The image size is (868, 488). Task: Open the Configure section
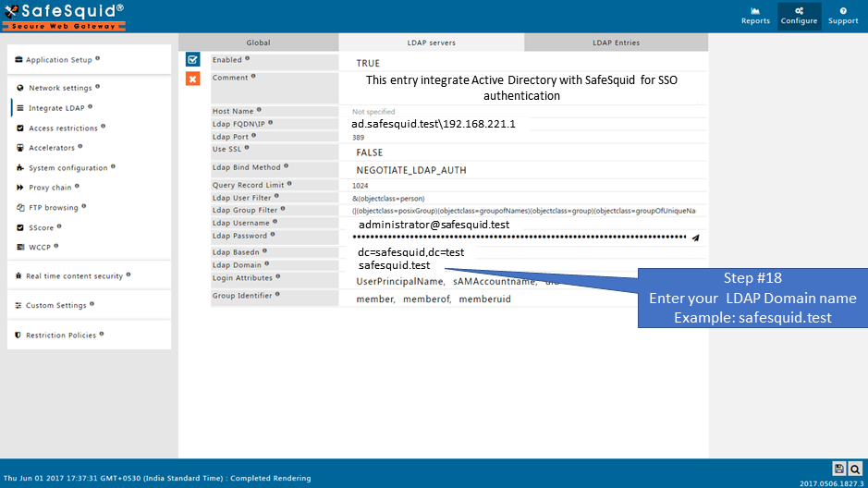(799, 16)
